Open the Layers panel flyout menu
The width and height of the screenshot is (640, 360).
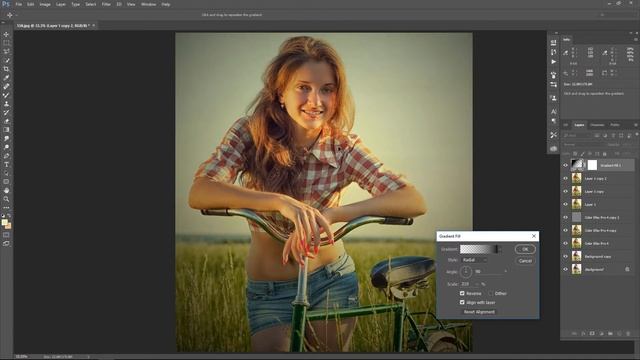point(636,125)
